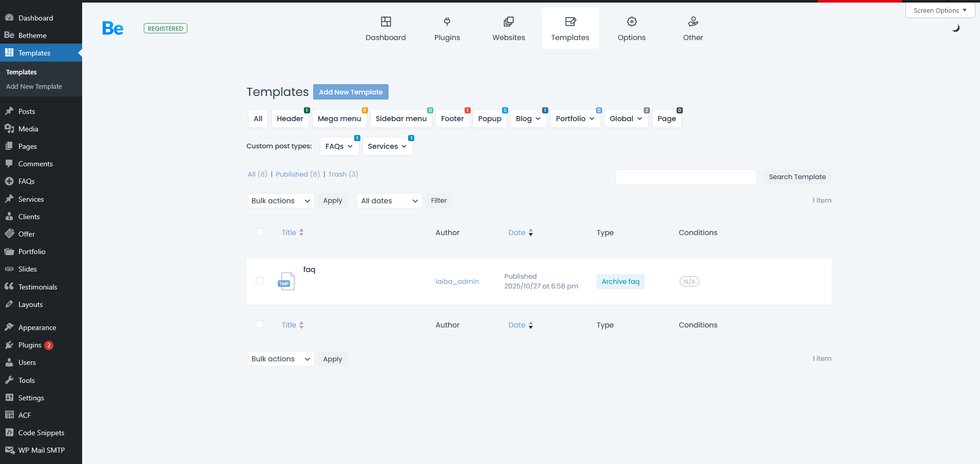
Task: Click the template search input field
Action: (686, 177)
